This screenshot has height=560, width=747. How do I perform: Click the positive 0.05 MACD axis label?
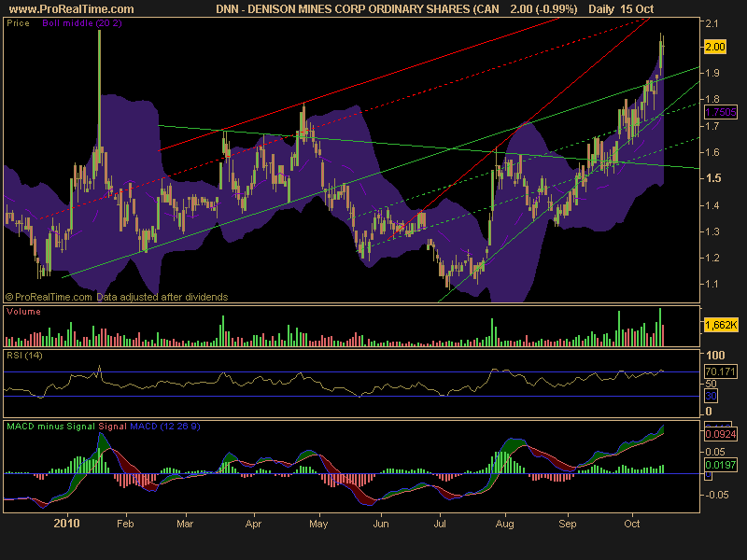point(715,452)
